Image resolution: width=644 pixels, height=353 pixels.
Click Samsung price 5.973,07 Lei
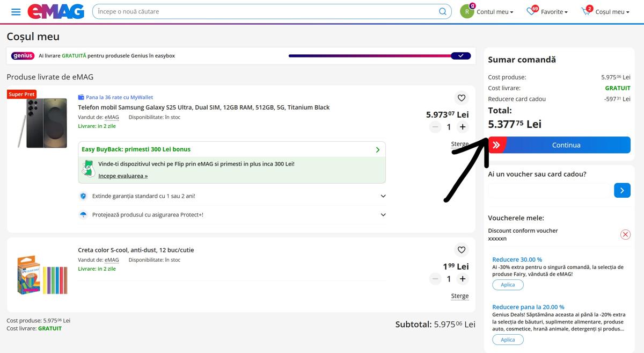[x=448, y=114]
